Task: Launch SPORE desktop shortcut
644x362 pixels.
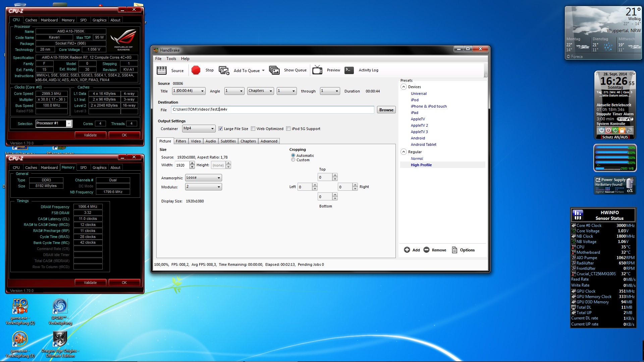Action: tap(60, 307)
